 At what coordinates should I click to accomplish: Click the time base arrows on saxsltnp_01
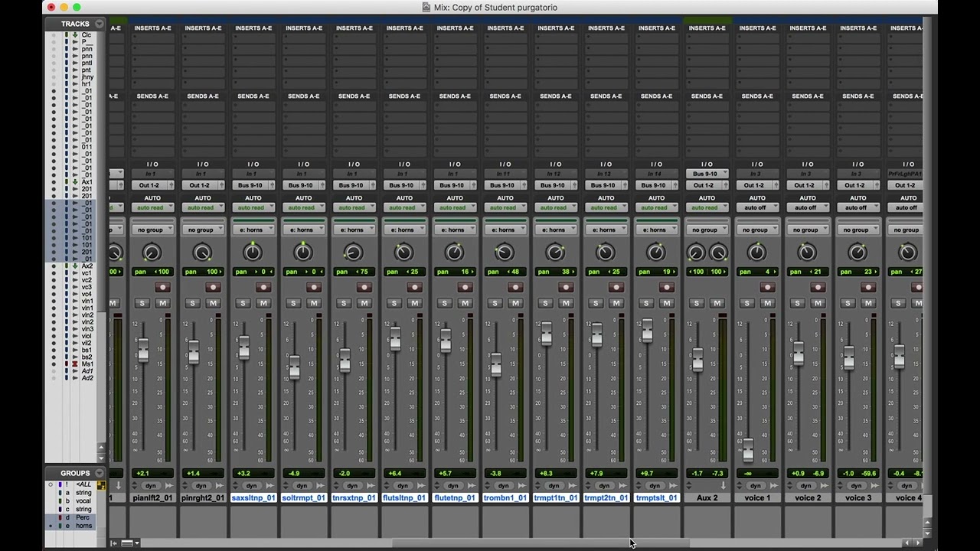[236, 486]
